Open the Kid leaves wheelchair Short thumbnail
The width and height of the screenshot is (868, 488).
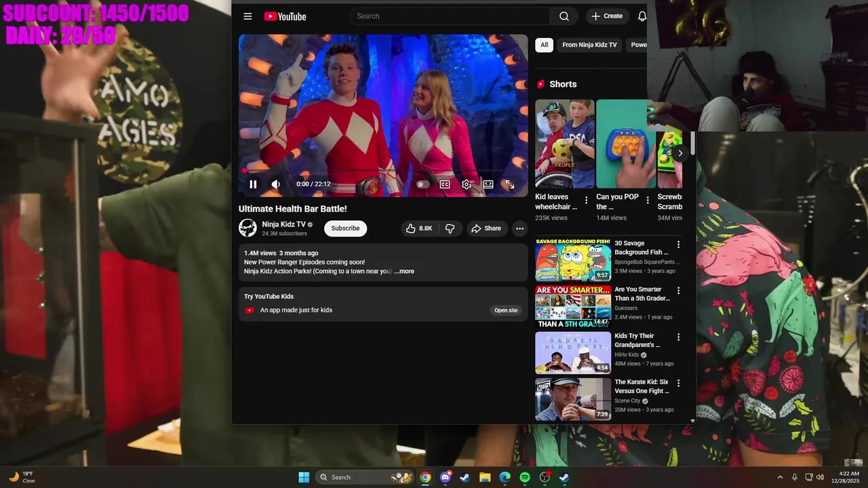(x=564, y=144)
